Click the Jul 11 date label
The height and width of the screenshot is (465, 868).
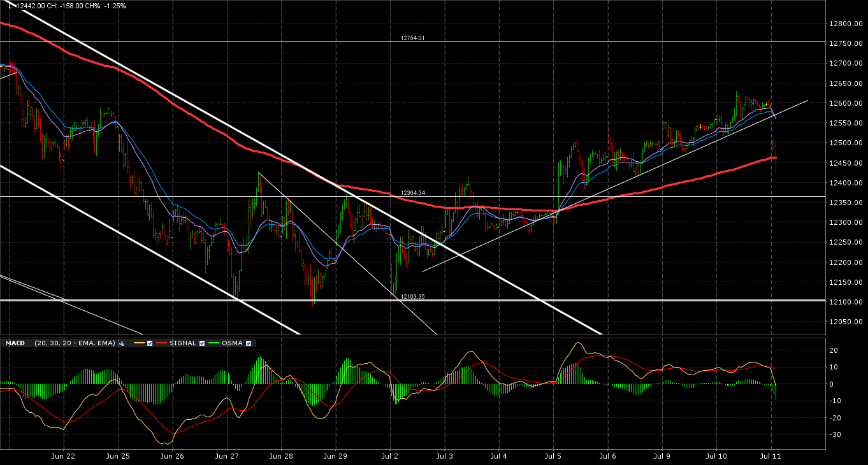tap(772, 456)
